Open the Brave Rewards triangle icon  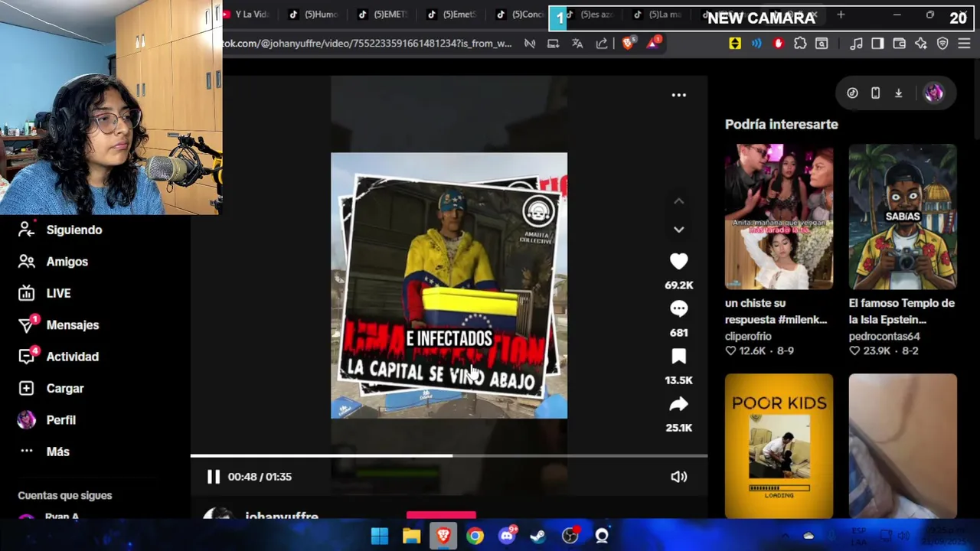pyautogui.click(x=653, y=44)
